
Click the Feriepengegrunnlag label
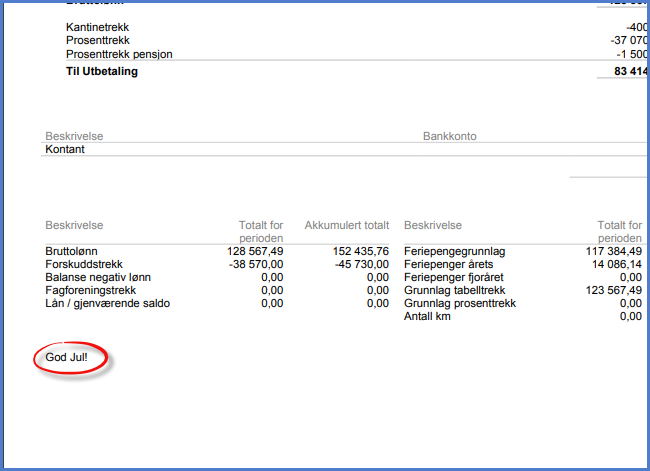[454, 251]
